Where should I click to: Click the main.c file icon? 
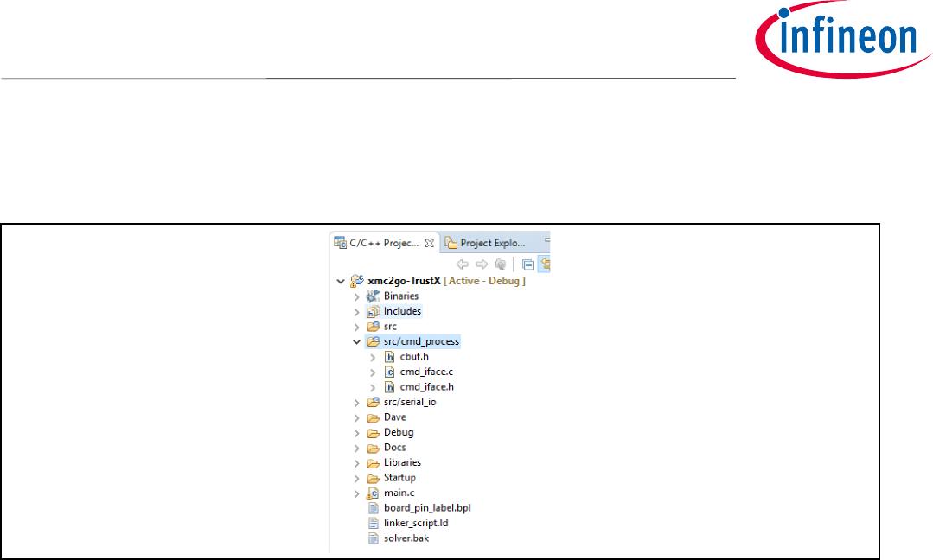click(x=373, y=493)
